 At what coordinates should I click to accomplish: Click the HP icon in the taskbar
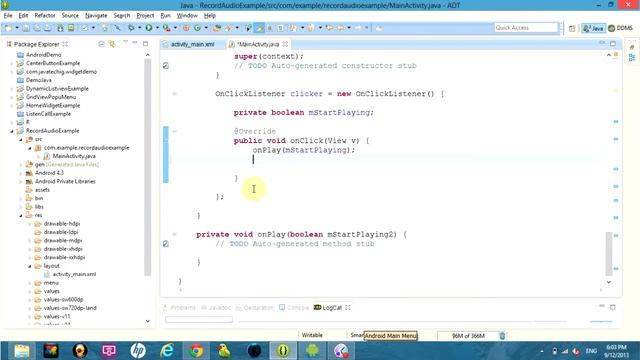138,351
